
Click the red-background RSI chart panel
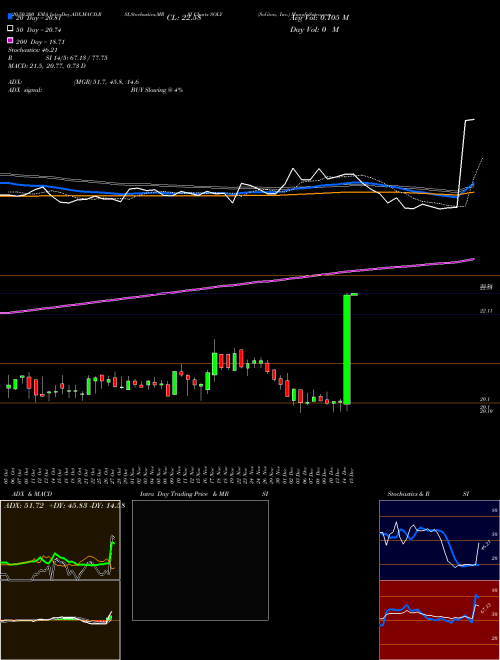coord(439,620)
